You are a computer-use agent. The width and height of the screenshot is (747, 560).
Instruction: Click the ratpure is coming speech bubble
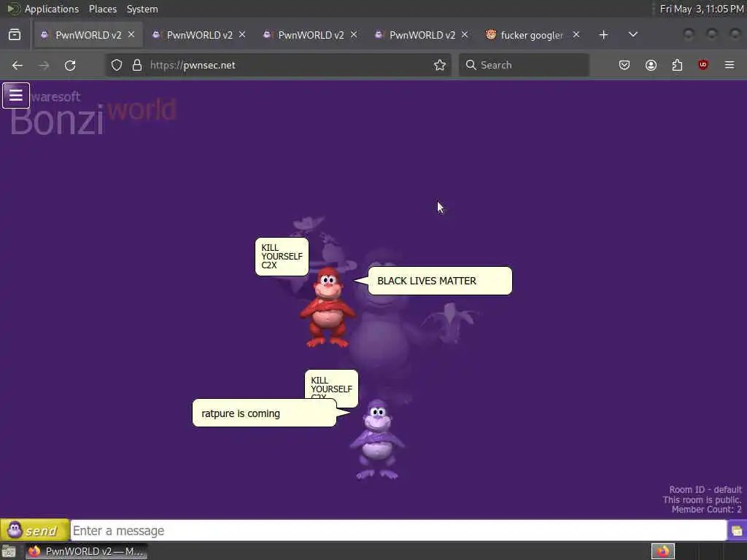point(264,413)
